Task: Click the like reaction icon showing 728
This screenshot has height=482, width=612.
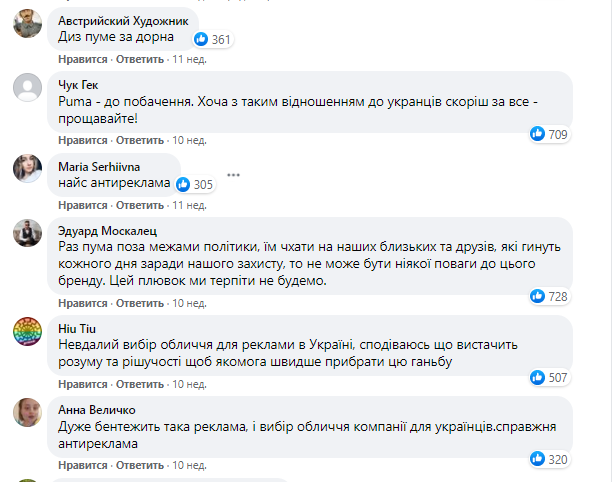Action: 538,295
